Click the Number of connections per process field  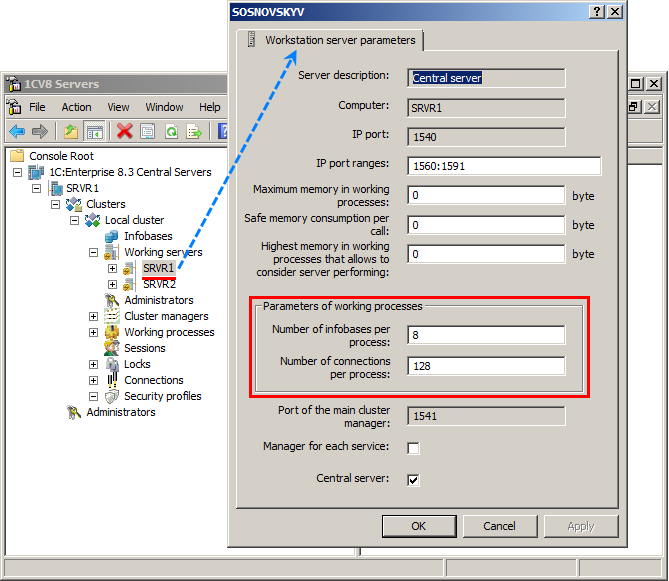(486, 366)
